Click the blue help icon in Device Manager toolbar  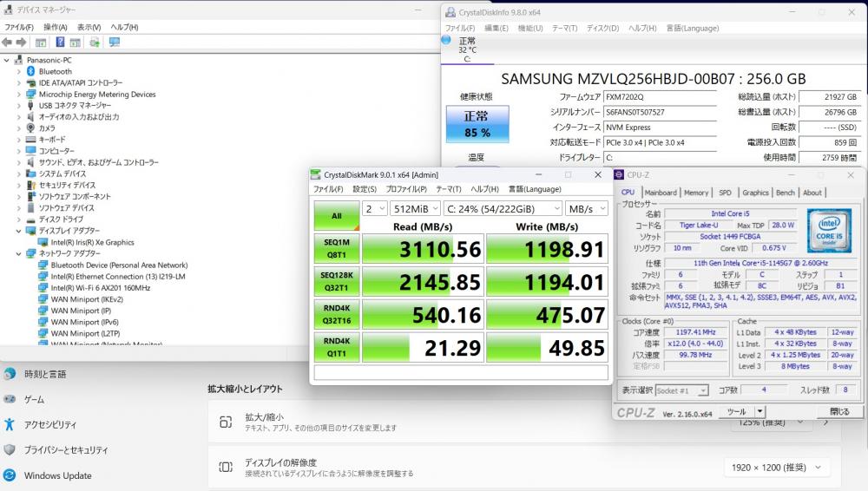(x=61, y=43)
